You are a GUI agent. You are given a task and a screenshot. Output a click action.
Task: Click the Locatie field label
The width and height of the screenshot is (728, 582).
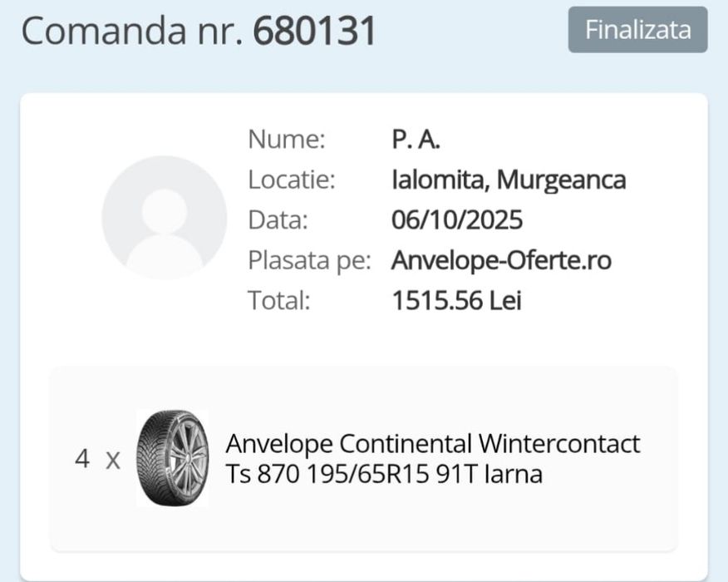[x=291, y=180]
